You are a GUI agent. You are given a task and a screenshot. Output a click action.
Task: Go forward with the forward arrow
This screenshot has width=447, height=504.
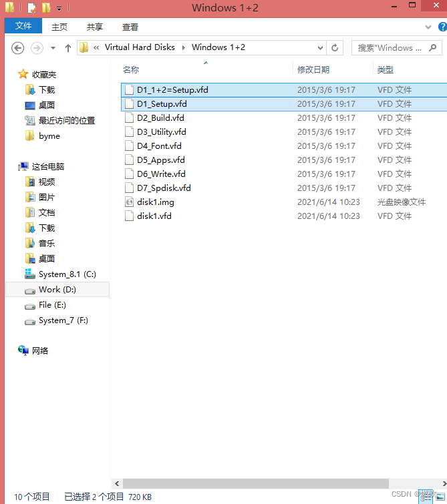coord(37,48)
